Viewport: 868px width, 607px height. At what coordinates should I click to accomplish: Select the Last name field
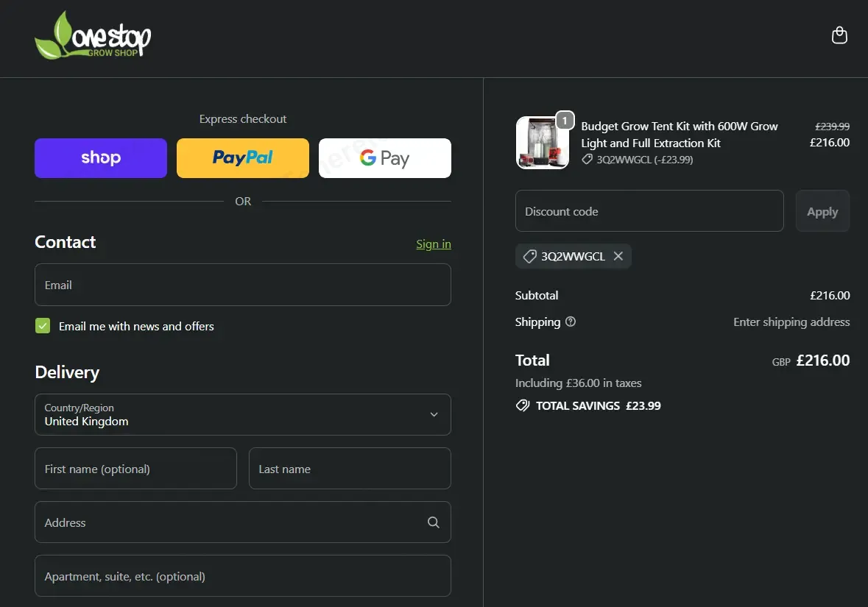click(350, 469)
